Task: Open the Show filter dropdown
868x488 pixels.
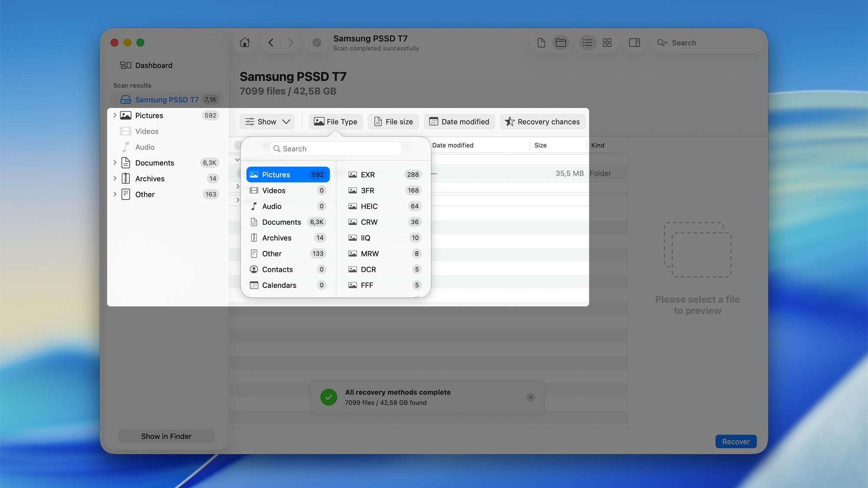Action: [267, 121]
